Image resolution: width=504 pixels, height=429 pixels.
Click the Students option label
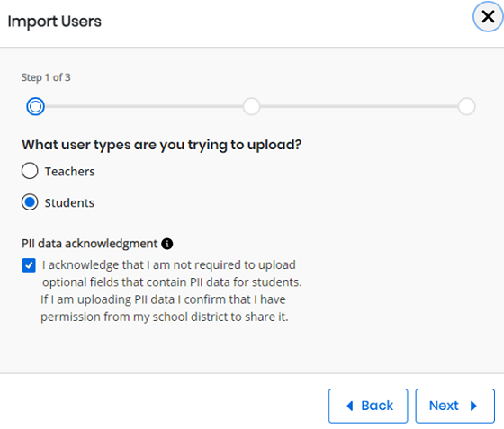69,203
